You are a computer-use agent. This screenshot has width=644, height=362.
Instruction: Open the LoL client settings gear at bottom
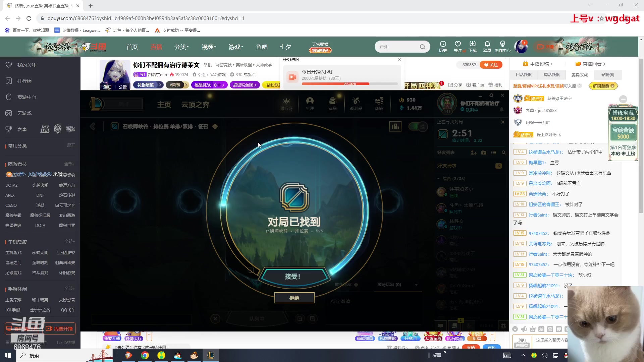[x=503, y=325]
